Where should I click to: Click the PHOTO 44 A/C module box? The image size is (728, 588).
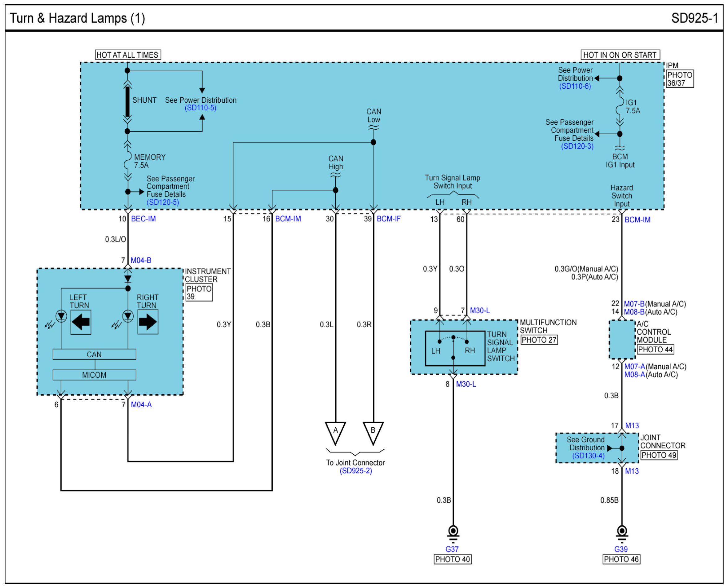coord(655,349)
